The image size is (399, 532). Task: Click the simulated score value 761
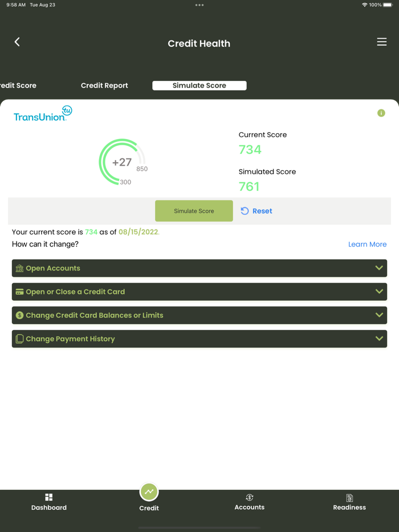click(x=249, y=186)
